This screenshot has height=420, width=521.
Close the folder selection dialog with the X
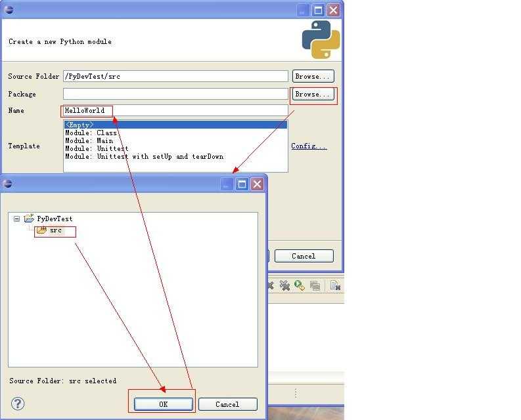coord(257,184)
